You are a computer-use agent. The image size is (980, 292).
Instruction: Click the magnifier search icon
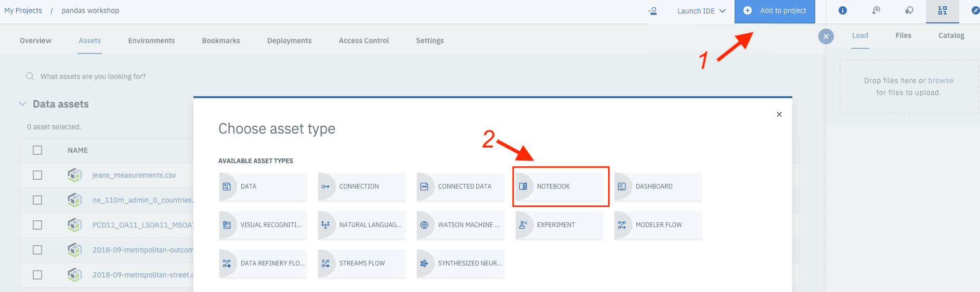point(30,76)
